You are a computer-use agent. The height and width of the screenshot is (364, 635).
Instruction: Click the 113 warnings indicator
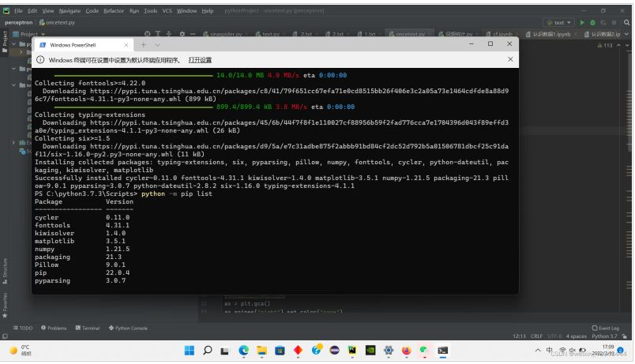pos(605,45)
